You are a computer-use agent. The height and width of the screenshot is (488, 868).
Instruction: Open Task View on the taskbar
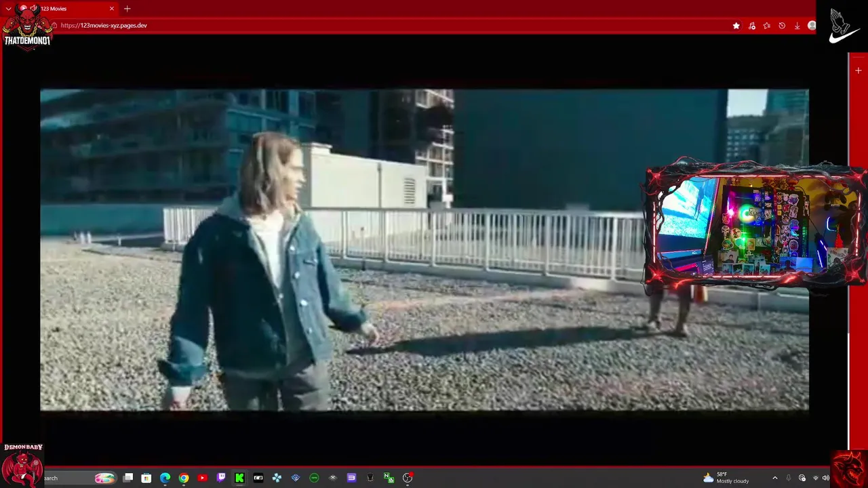pos(127,478)
